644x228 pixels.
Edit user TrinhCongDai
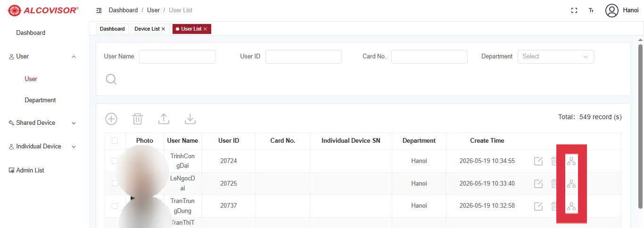pos(538,161)
